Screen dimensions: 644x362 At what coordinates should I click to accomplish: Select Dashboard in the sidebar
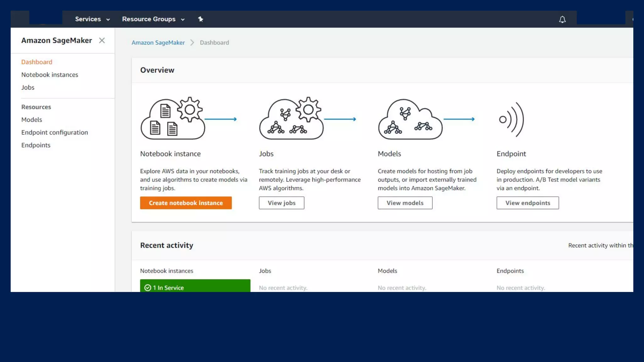coord(37,62)
